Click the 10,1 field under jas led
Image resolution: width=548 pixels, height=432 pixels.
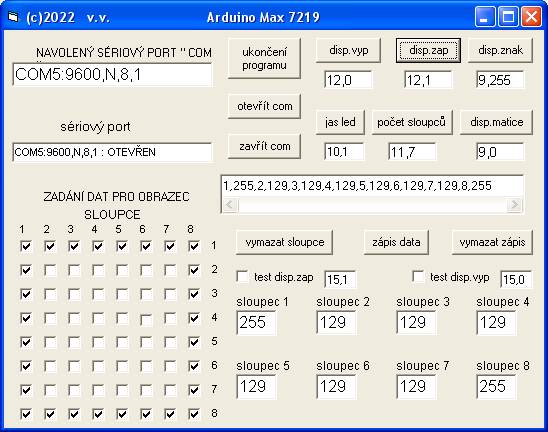(x=344, y=152)
